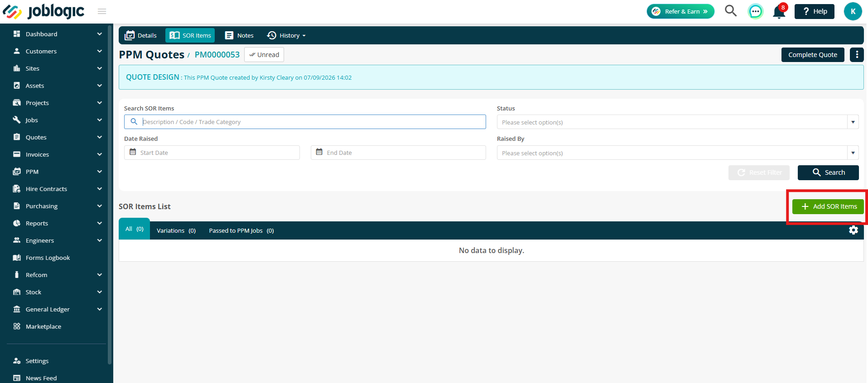Click the General Ledger bank icon
The height and width of the screenshot is (383, 868).
17,309
